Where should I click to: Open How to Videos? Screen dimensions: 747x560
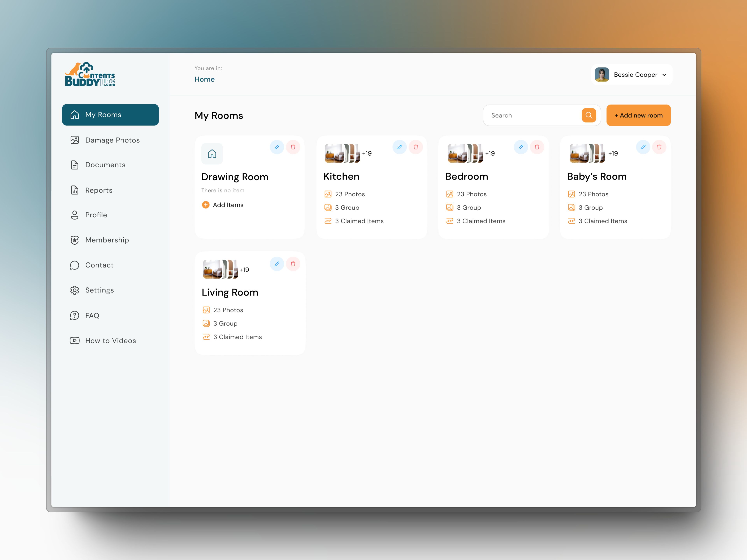pyautogui.click(x=110, y=341)
